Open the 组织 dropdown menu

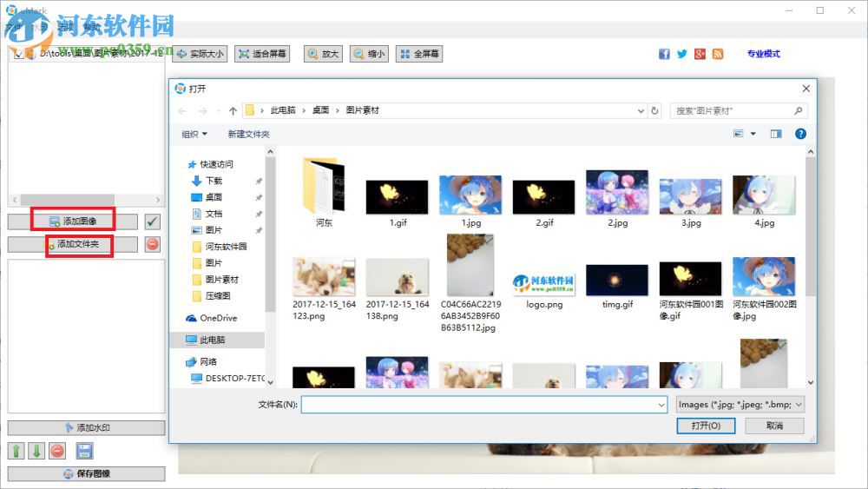point(194,134)
